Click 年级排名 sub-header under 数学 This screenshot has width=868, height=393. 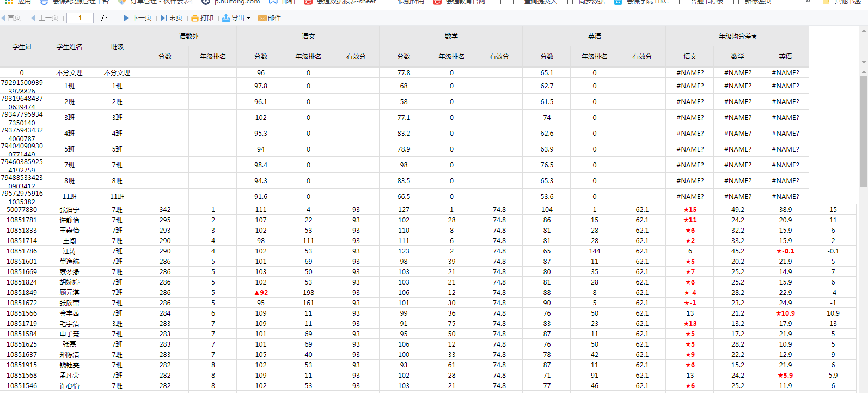[x=451, y=57]
